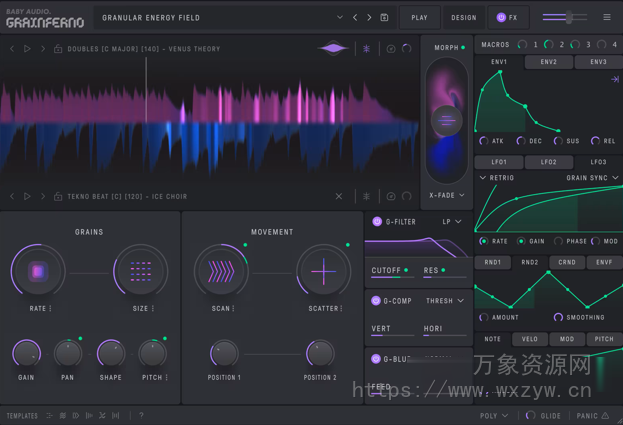
Task: Click the green modulation dot beside CUTOFF
Action: click(406, 270)
